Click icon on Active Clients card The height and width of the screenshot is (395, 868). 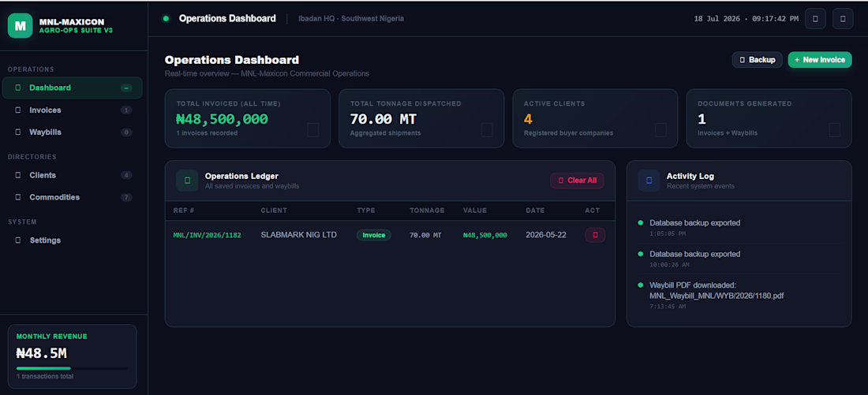click(x=661, y=130)
